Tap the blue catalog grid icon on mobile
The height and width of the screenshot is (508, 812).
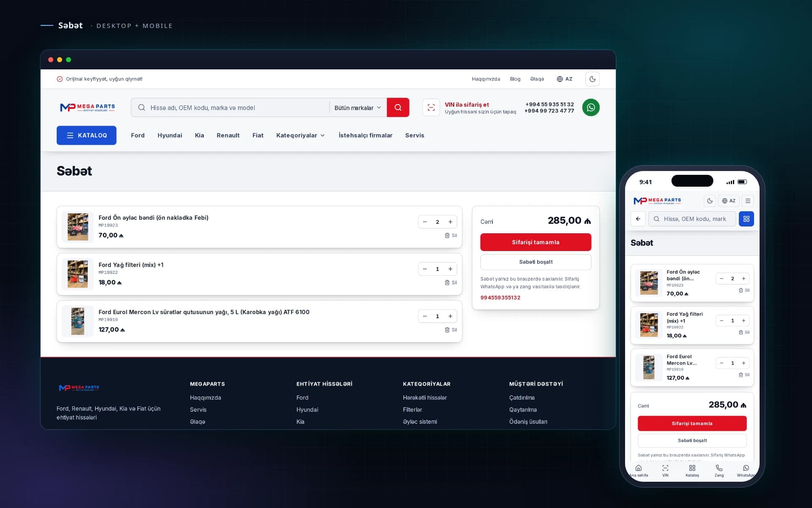746,219
